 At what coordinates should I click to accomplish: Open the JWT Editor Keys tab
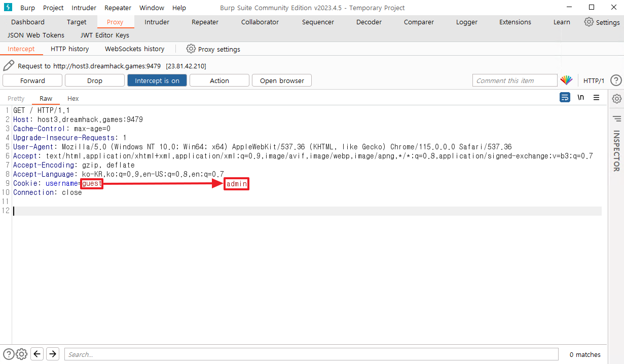(x=105, y=35)
